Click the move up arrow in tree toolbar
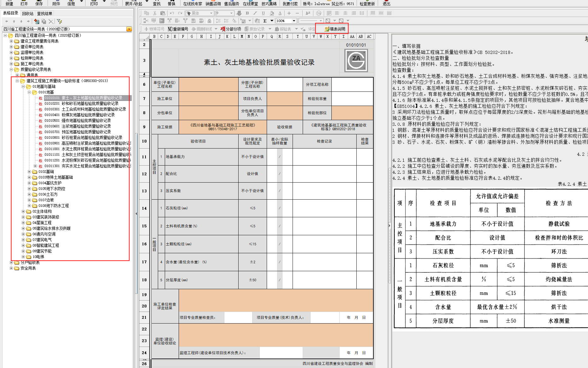Image resolution: width=588 pixels, height=368 pixels. (14, 21)
